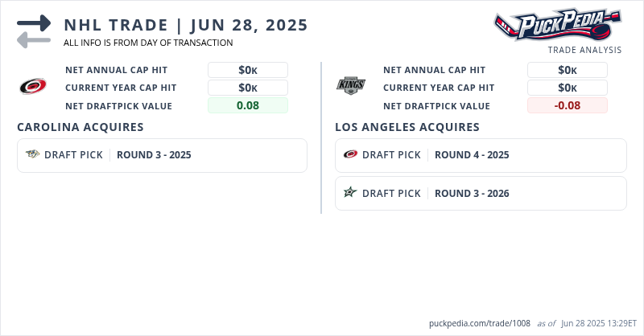Open the puckpedia.com/trade/1008 link
644x336 pixels.
480,323
